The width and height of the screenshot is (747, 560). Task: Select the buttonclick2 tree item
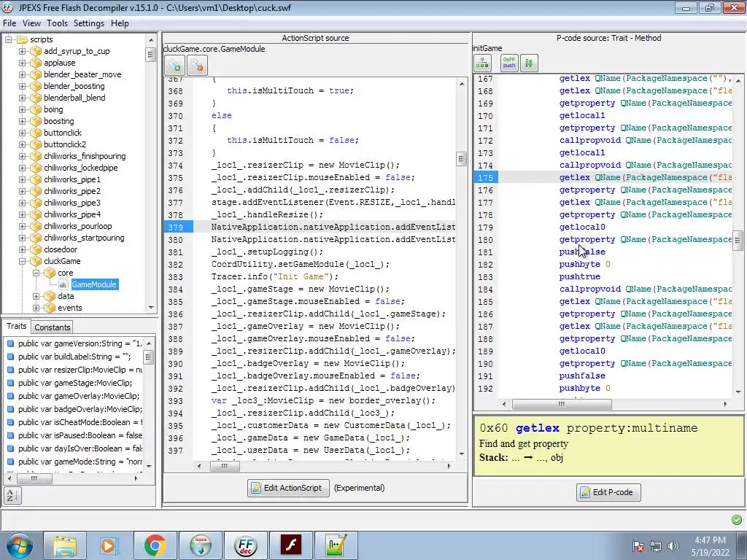coord(65,144)
